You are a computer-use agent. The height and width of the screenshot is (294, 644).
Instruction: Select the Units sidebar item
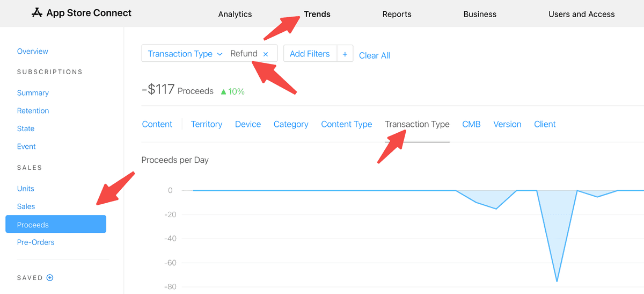point(26,189)
